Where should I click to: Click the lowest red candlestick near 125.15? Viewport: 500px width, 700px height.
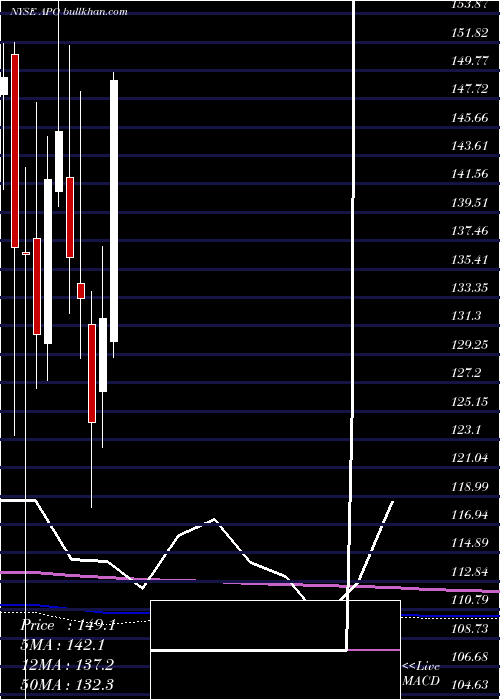92,374
